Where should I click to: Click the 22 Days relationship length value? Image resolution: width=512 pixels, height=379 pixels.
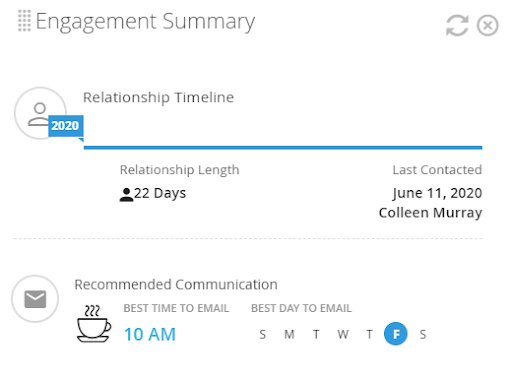click(160, 194)
